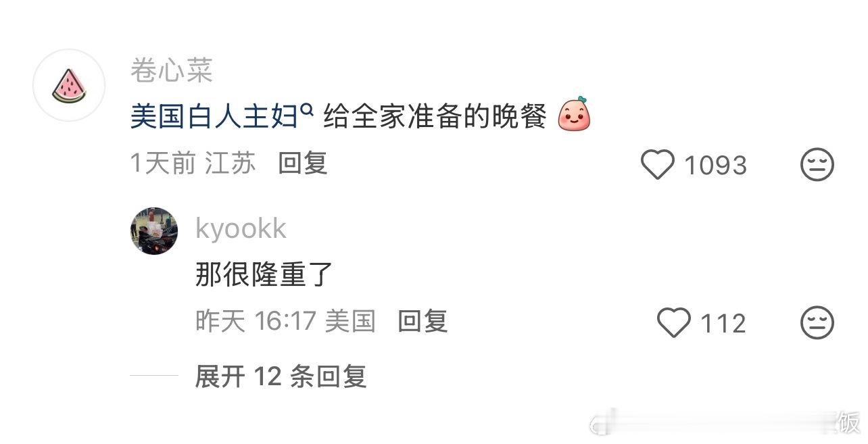The height and width of the screenshot is (444, 868).
Task: Tap the timestamp 昨天 16:17 美国
Action: (x=285, y=320)
